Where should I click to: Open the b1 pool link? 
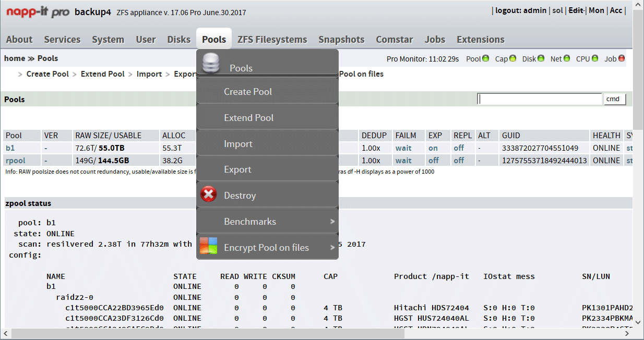(x=10, y=148)
